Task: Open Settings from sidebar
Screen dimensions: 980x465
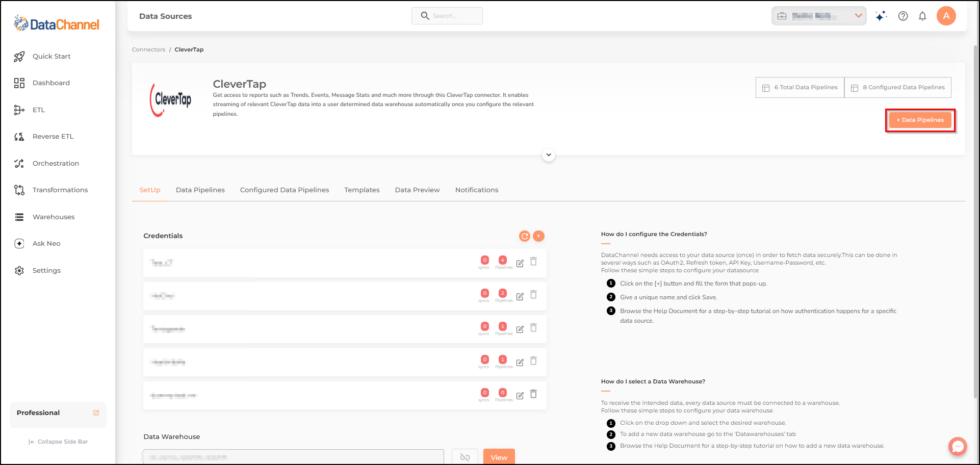Action: click(x=46, y=271)
